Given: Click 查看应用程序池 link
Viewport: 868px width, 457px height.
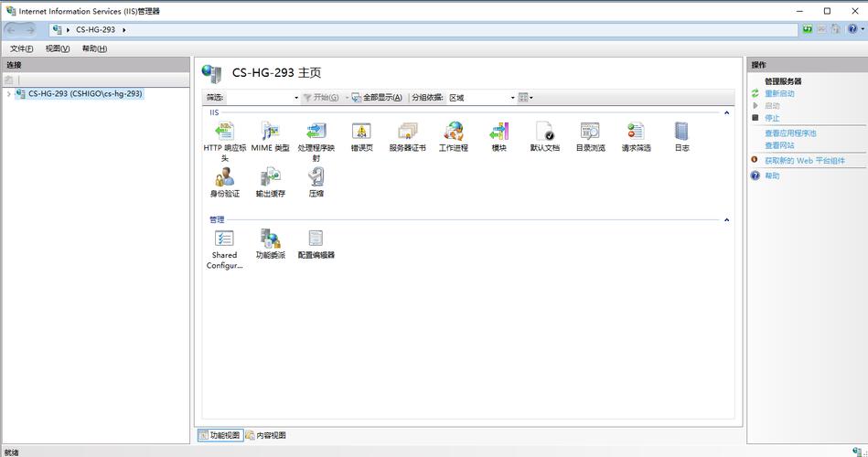Looking at the screenshot, I should [x=790, y=133].
